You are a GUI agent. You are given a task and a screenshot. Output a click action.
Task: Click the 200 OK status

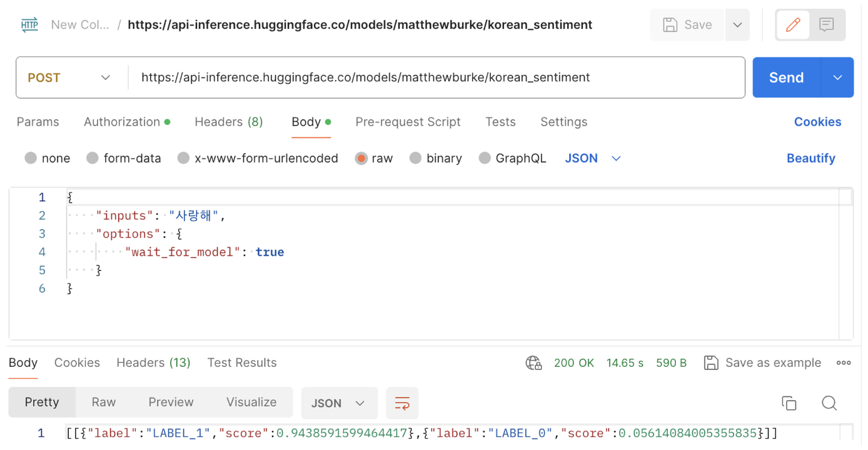pyautogui.click(x=574, y=362)
